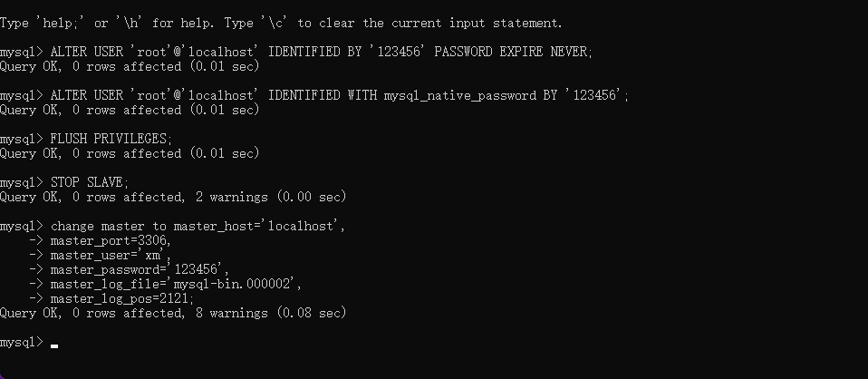Click the FLUSH PRIVILEGES; command text
868x379 pixels.
(111, 139)
